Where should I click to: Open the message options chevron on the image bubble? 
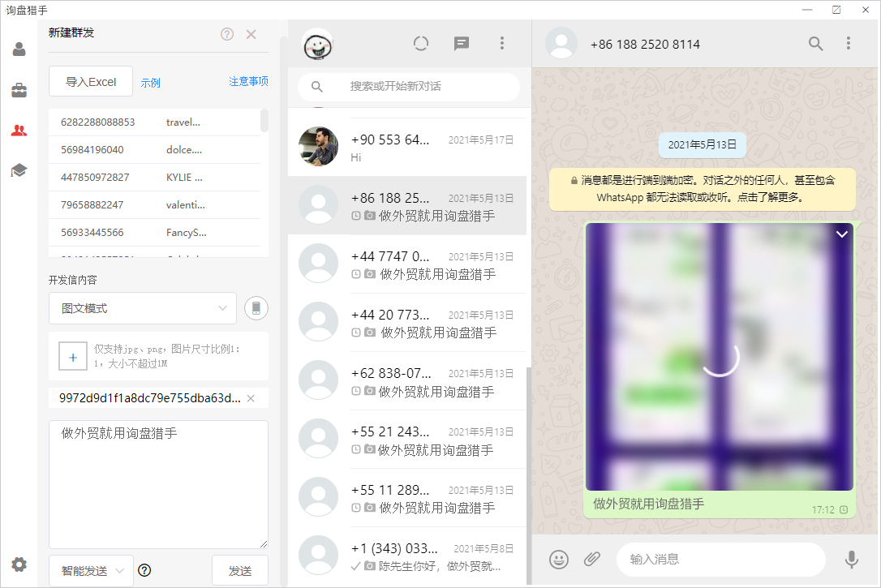pos(841,235)
